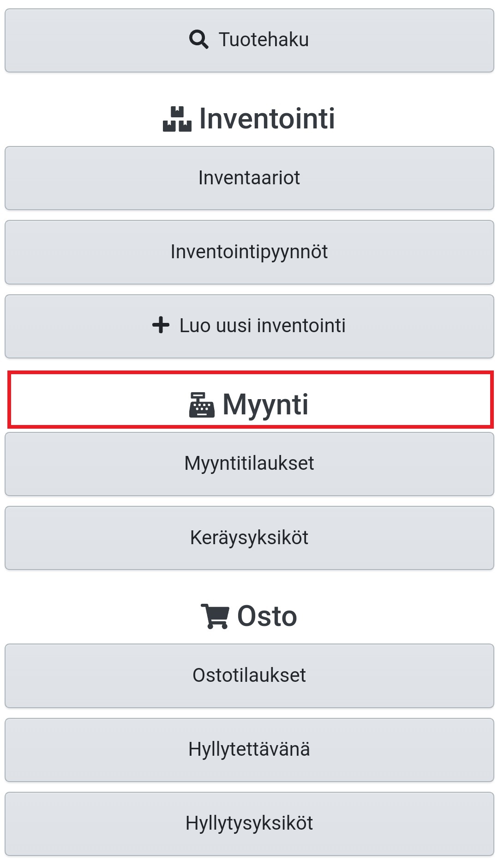Click the Tuotehaku text label
Viewport: 498px width, 868px height.
tap(264, 40)
